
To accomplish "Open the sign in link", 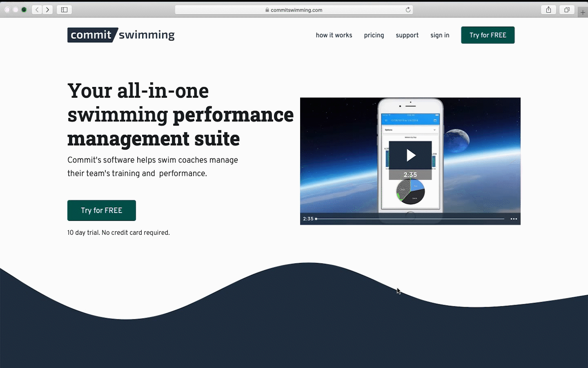I will coord(440,35).
